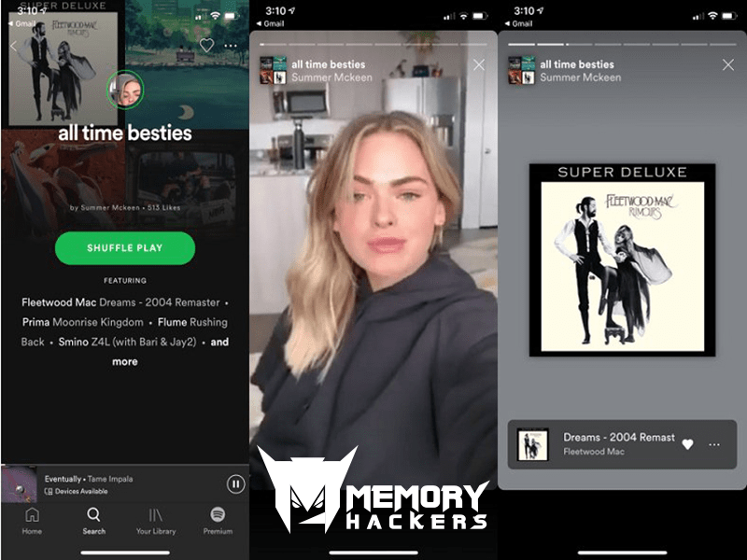
Task: Tap 'Summer Mckeen' name in video story header
Action: (331, 77)
